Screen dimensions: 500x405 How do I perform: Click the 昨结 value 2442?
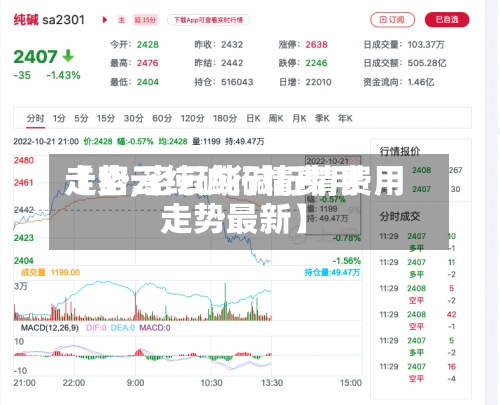[232, 63]
